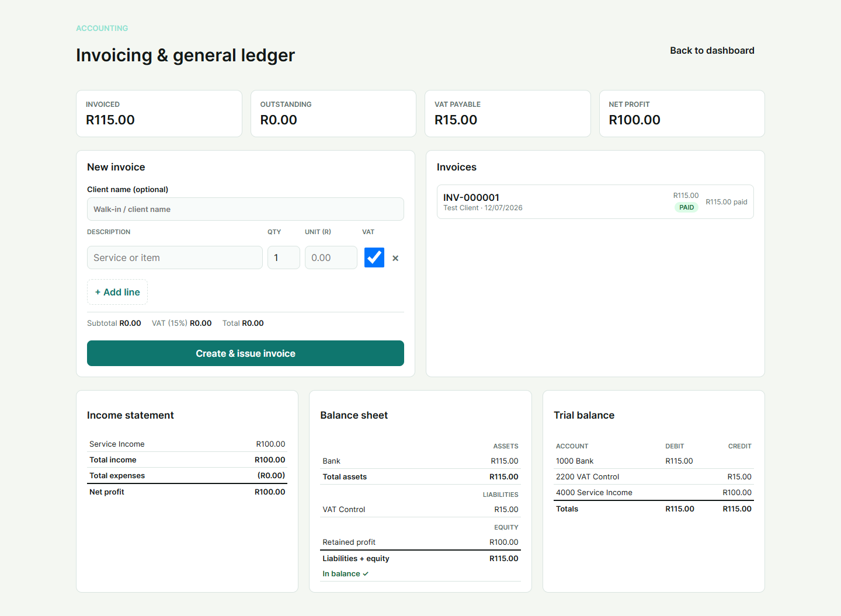Focus the Client name input field
The width and height of the screenshot is (841, 616).
click(245, 209)
